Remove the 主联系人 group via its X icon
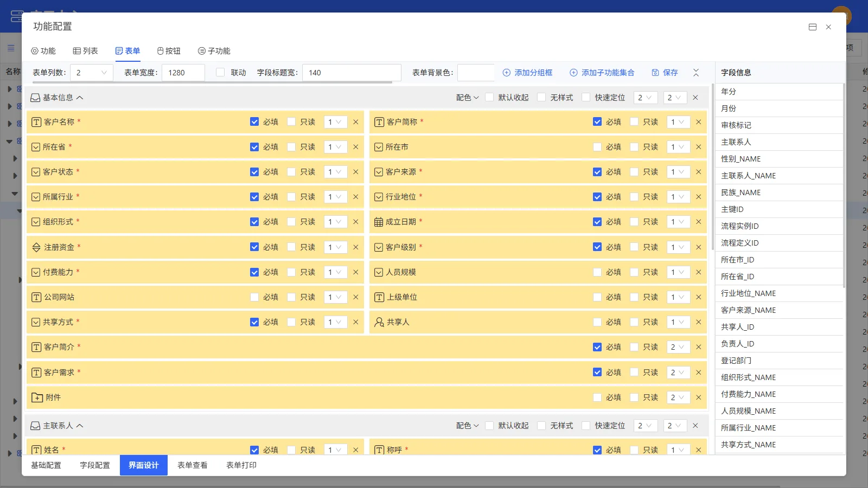This screenshot has height=488, width=868. (695, 426)
